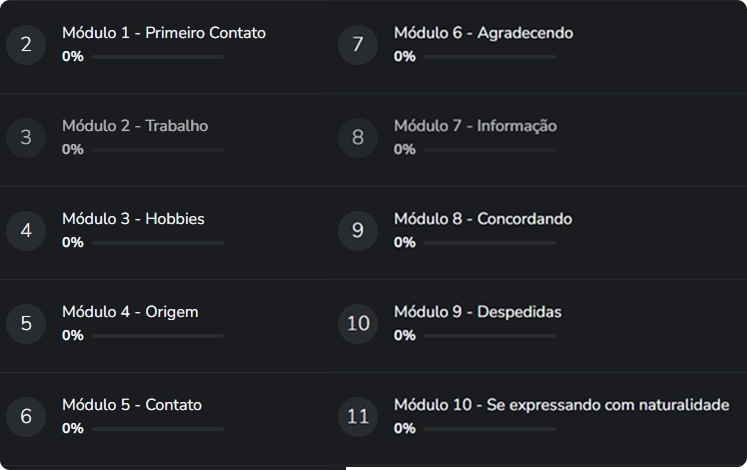This screenshot has width=747, height=470.
Task: Click the number 5 circle badge
Action: [26, 323]
